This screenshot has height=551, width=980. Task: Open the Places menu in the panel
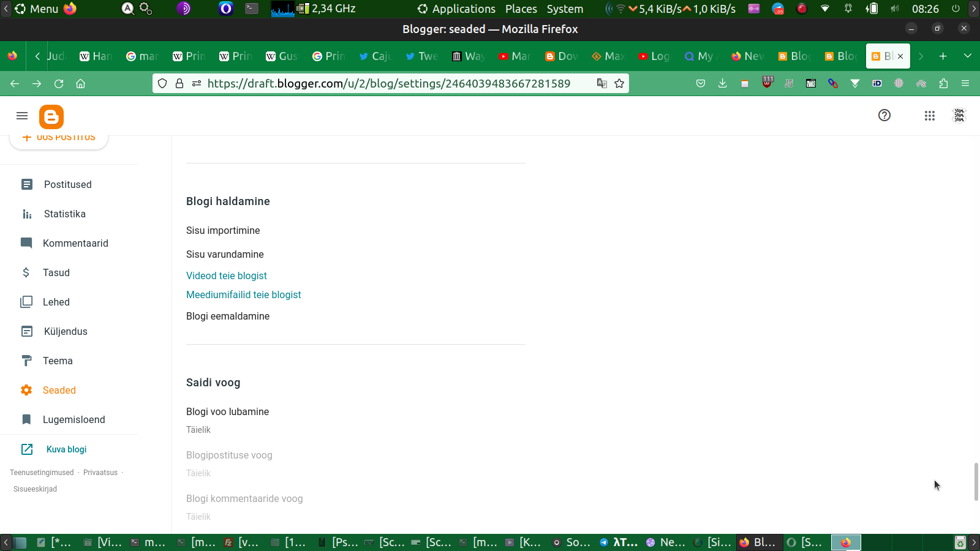[521, 9]
